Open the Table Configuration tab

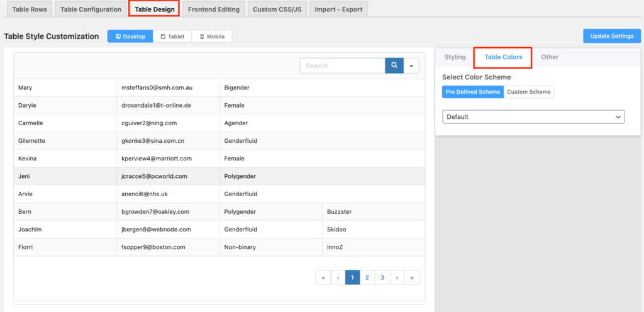(x=91, y=9)
